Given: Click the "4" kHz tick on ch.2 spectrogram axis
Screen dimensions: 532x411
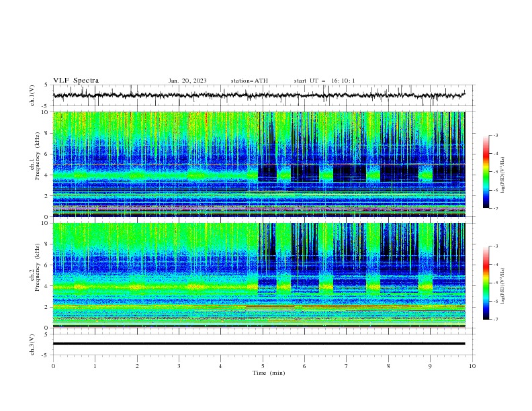Looking at the screenshot, I should click(48, 286).
